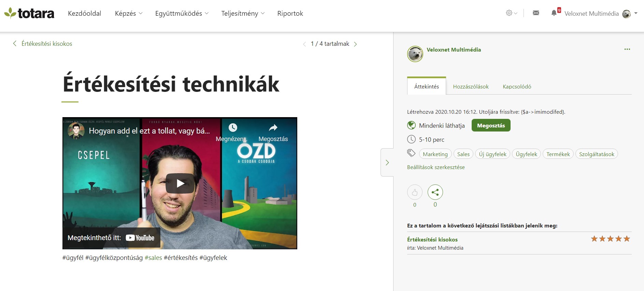Click the tags label icon
The image size is (644, 291).
click(x=411, y=153)
